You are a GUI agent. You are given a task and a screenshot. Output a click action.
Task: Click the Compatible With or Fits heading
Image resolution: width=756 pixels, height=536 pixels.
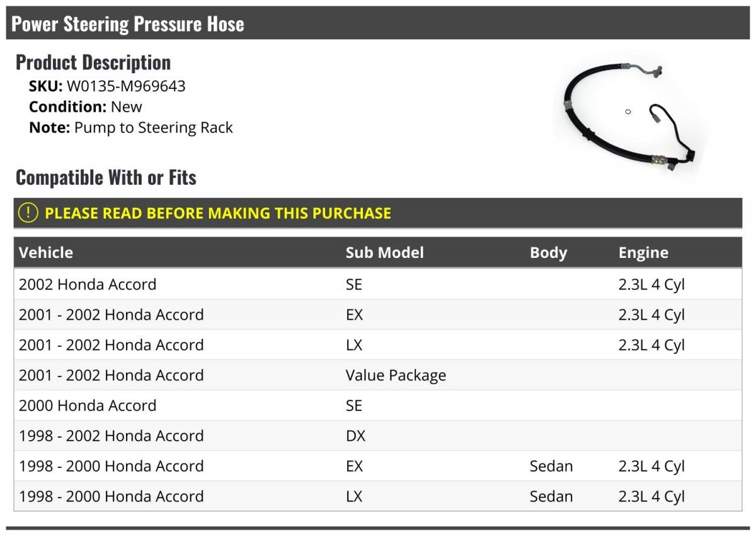pyautogui.click(x=106, y=178)
